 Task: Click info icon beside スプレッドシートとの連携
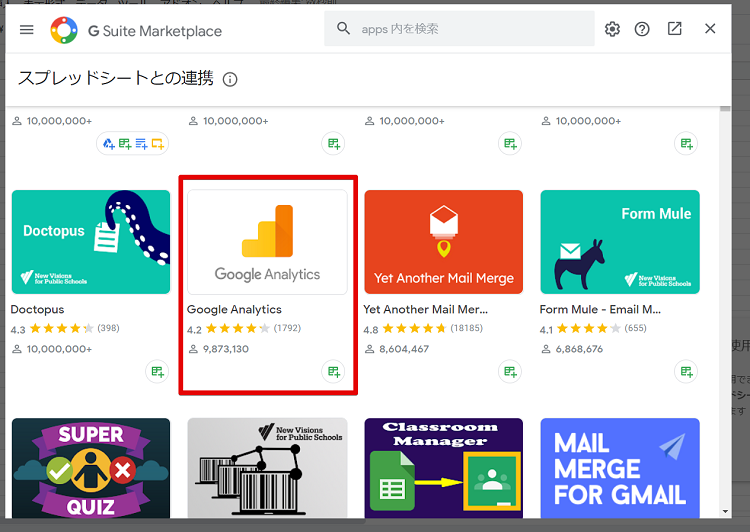click(230, 79)
